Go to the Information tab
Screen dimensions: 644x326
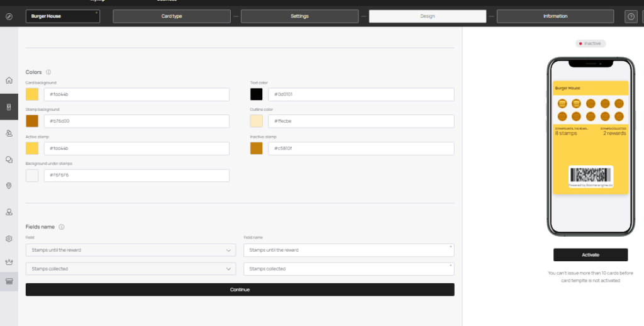click(x=555, y=16)
